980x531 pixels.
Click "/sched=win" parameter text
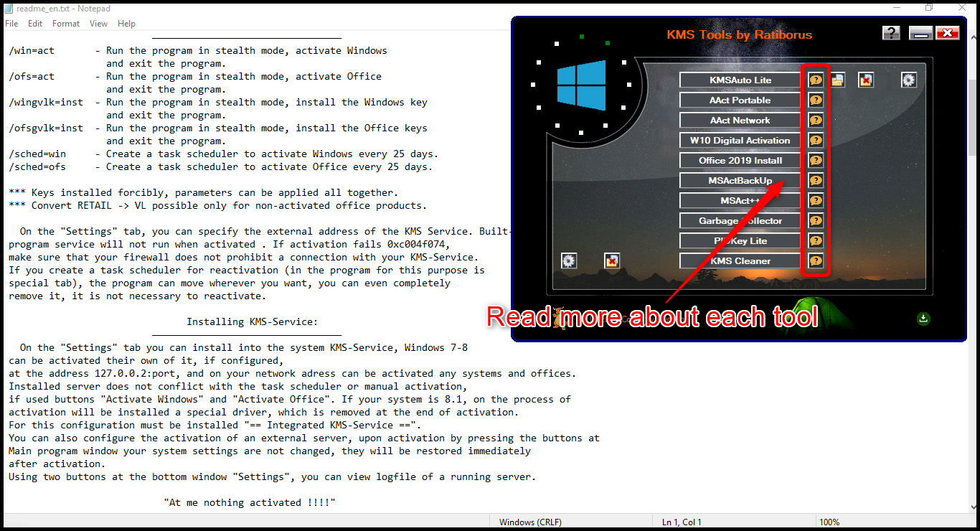pos(37,154)
